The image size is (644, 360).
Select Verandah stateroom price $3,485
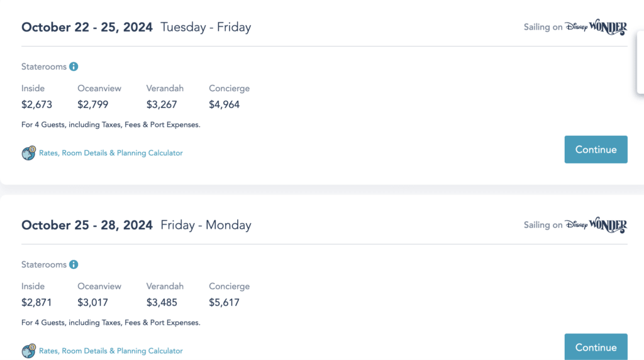[162, 302]
